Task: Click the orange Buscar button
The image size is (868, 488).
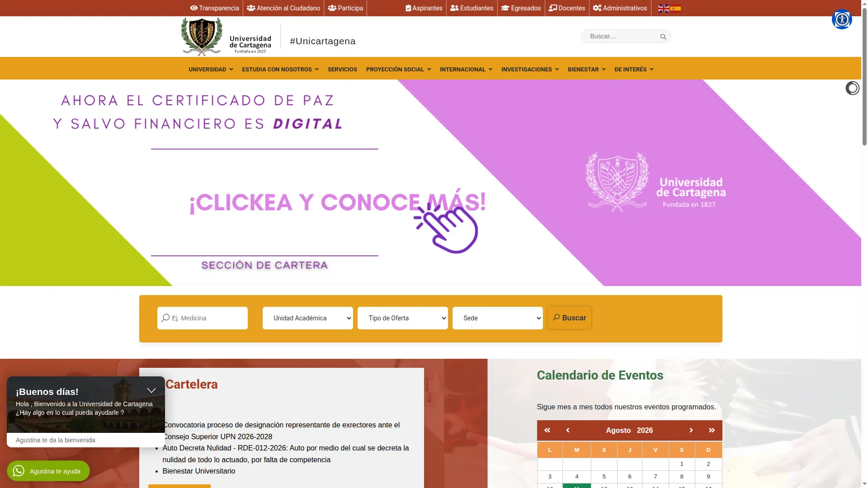Action: tap(570, 318)
